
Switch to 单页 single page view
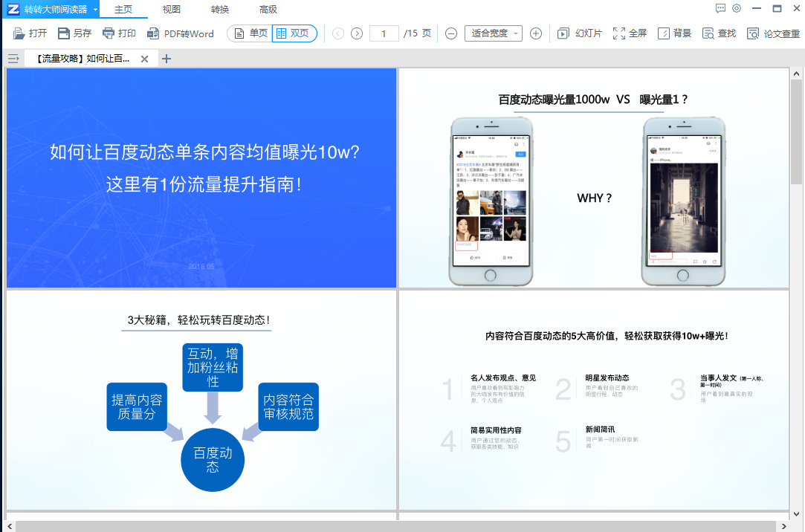250,33
